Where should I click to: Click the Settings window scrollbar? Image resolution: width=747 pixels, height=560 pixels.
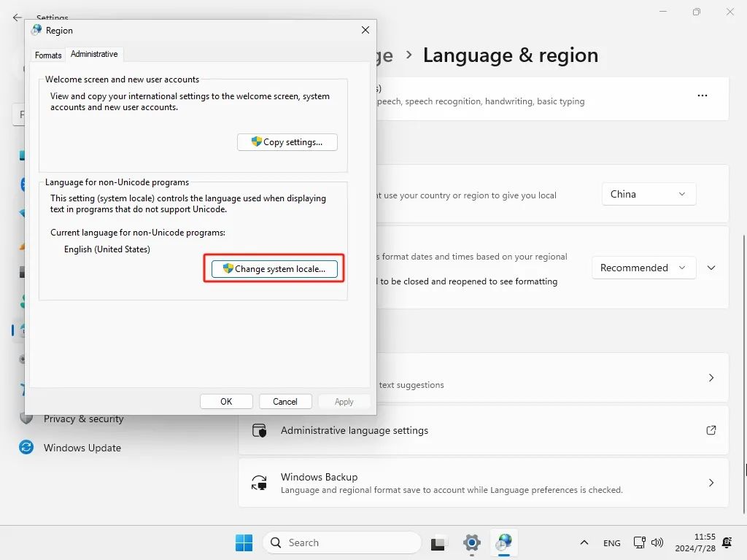coord(744,374)
